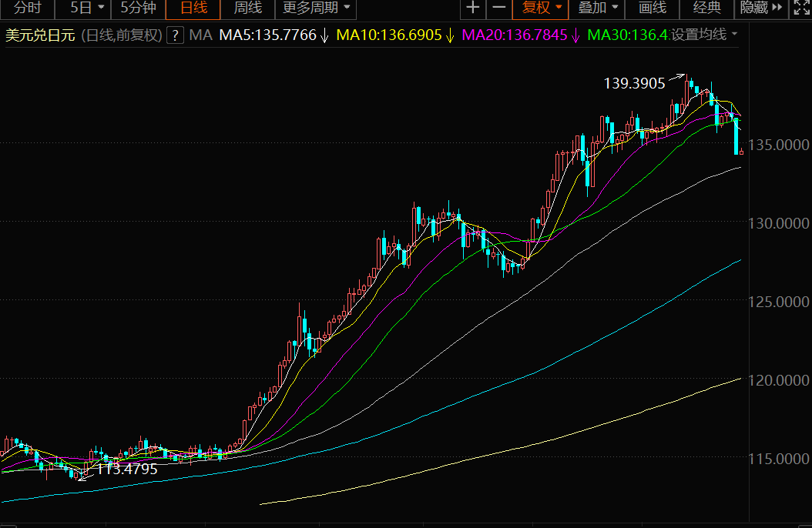The width and height of the screenshot is (812, 528).
Task: Select the 5分钟 five-minute period tab
Action: [138, 8]
